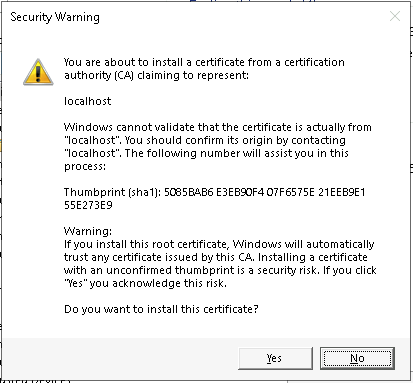Close the Security Warning dialog

395,16
